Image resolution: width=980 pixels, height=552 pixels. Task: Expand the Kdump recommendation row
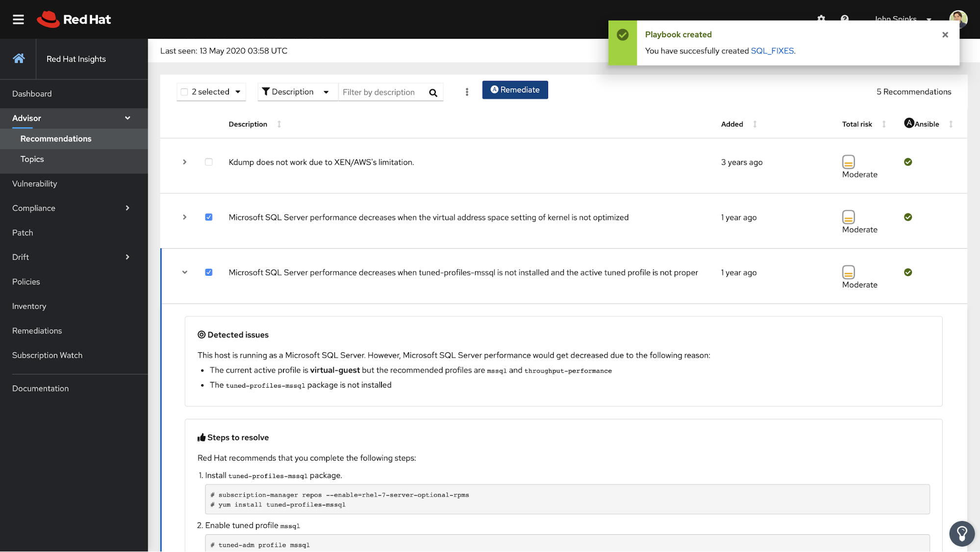click(x=185, y=162)
